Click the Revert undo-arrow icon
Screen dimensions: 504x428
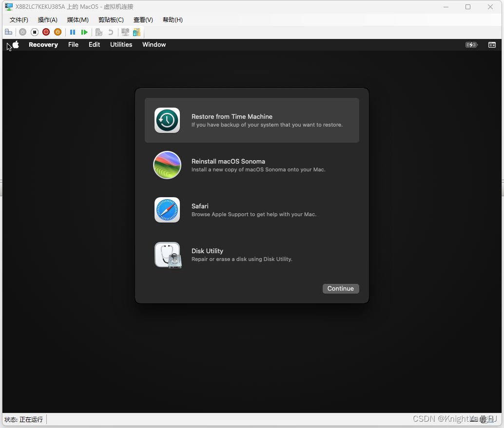111,32
